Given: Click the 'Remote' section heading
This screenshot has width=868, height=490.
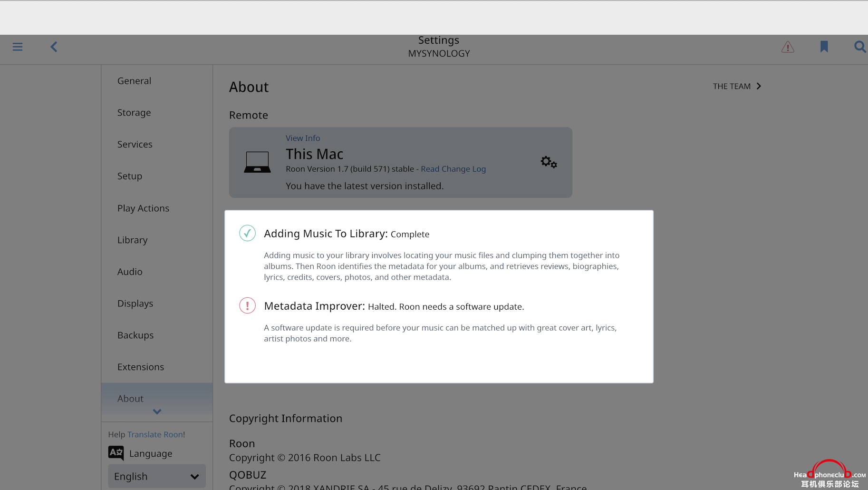Looking at the screenshot, I should [x=249, y=115].
